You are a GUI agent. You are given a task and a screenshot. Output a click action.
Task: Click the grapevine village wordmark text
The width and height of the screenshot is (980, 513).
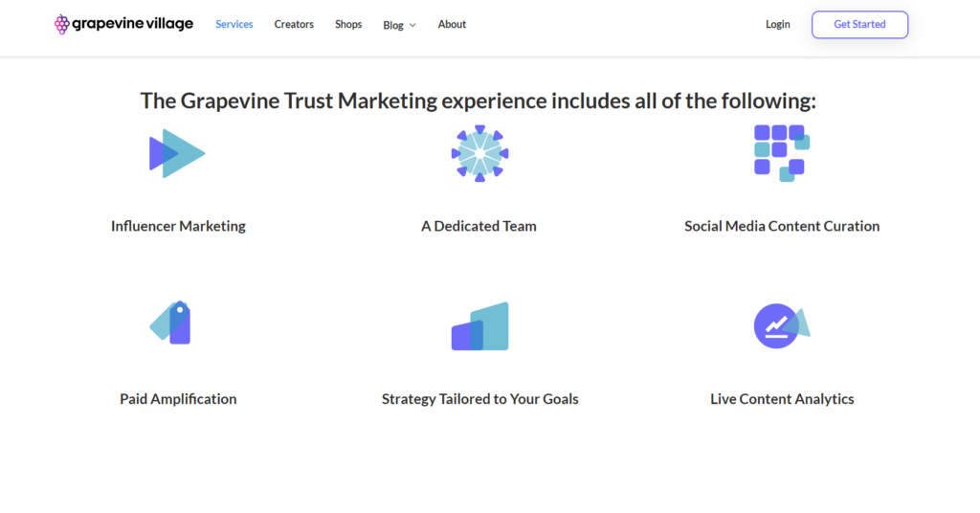click(x=132, y=24)
